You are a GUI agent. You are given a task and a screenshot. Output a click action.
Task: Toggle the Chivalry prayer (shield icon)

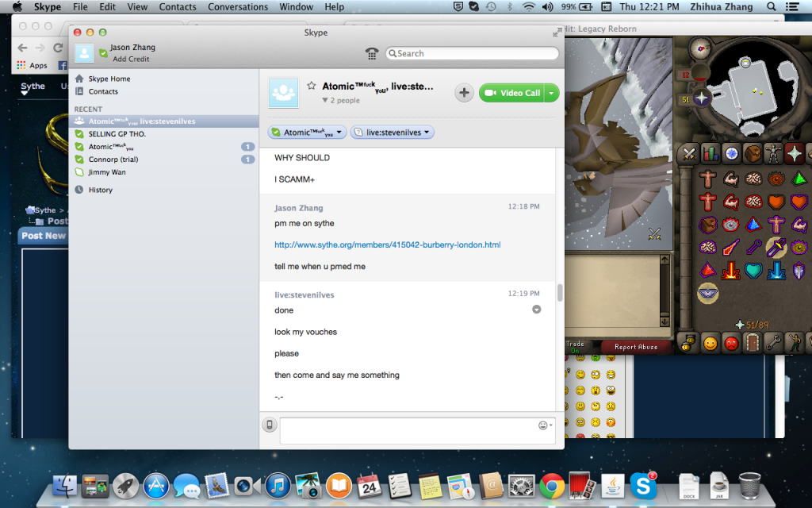[x=799, y=270]
